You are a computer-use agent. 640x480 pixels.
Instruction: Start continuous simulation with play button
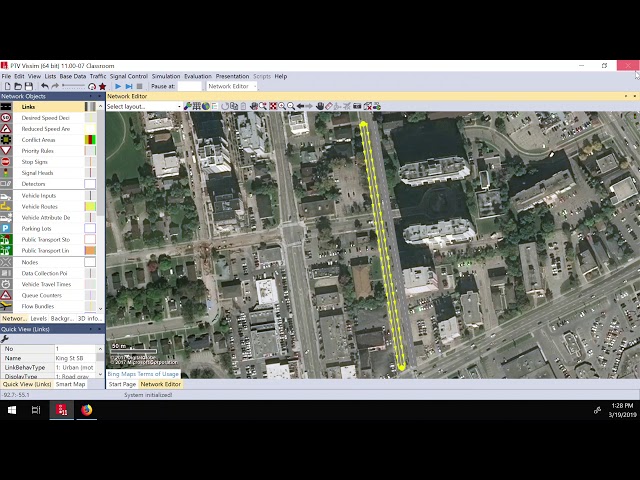[x=118, y=86]
